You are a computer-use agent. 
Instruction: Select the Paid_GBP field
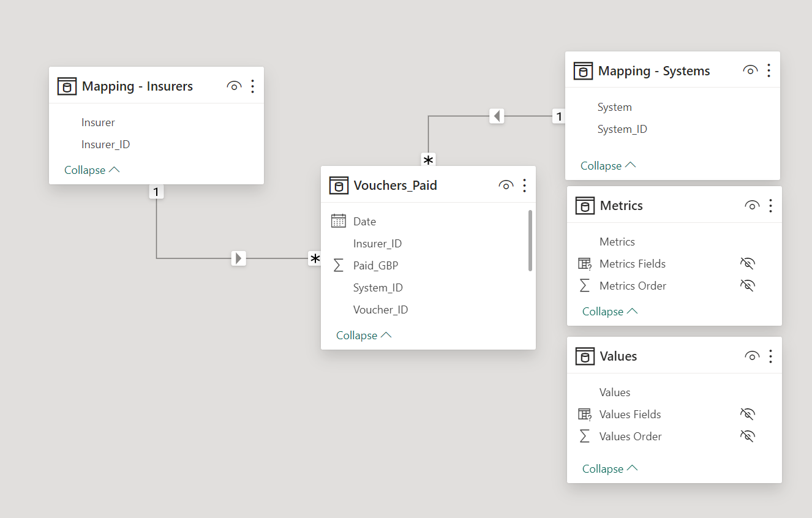pos(428,266)
